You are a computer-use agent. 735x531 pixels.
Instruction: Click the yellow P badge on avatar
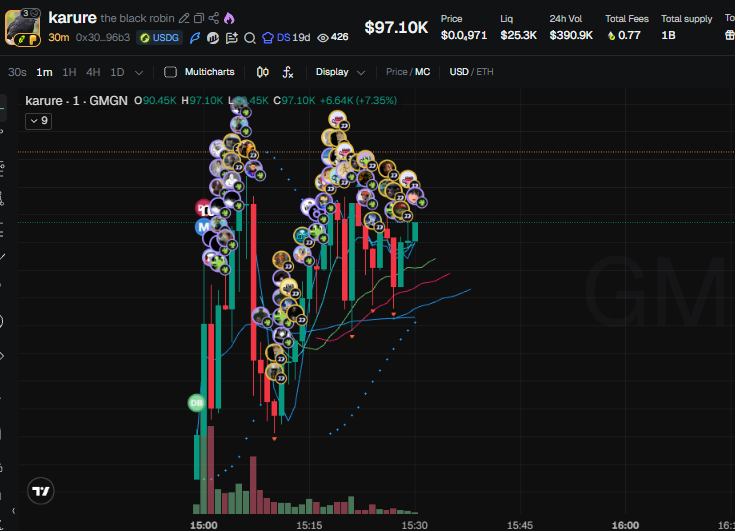pyautogui.click(x=34, y=40)
